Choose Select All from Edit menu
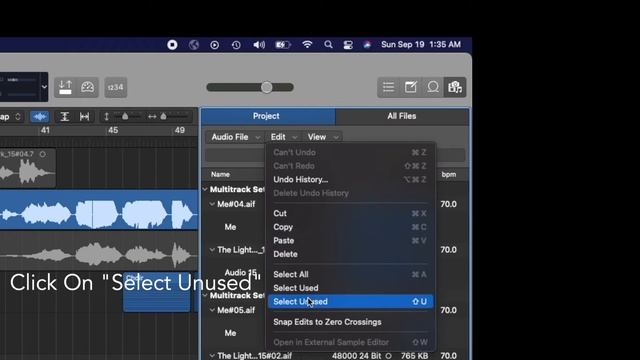 (350, 274)
